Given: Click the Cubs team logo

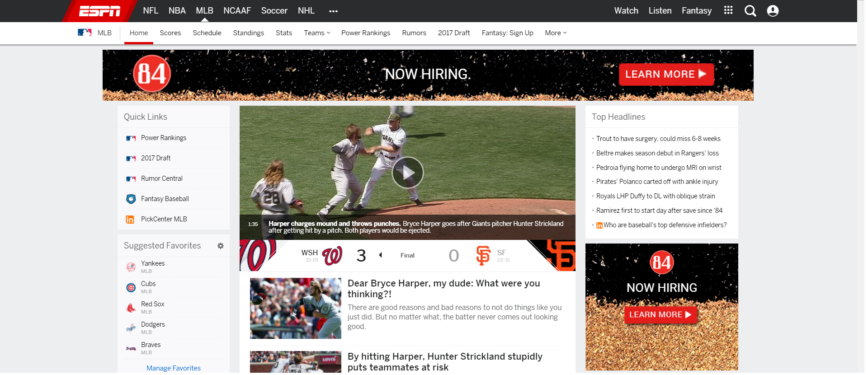Looking at the screenshot, I should 131,287.
